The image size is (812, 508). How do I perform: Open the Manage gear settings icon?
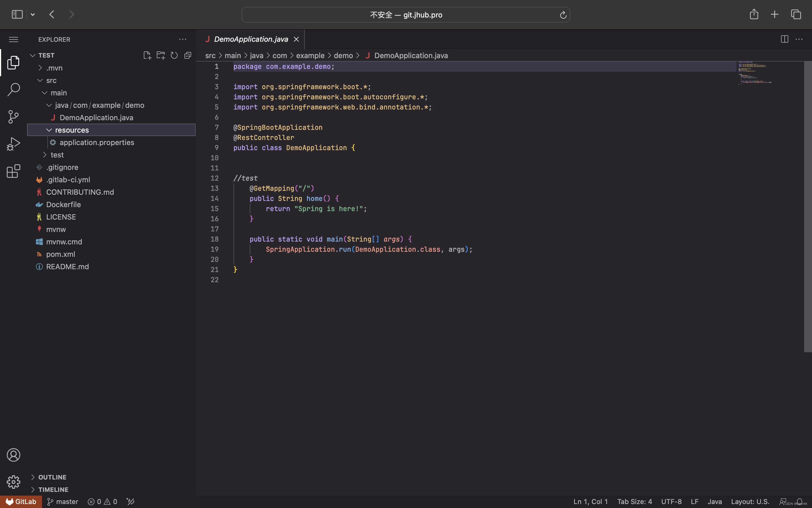point(14,482)
